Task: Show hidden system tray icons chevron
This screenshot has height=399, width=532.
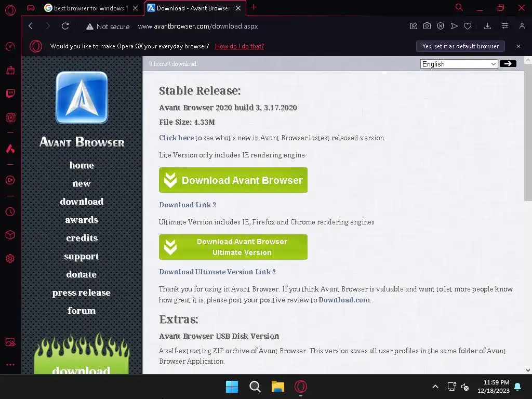Action: [x=435, y=387]
